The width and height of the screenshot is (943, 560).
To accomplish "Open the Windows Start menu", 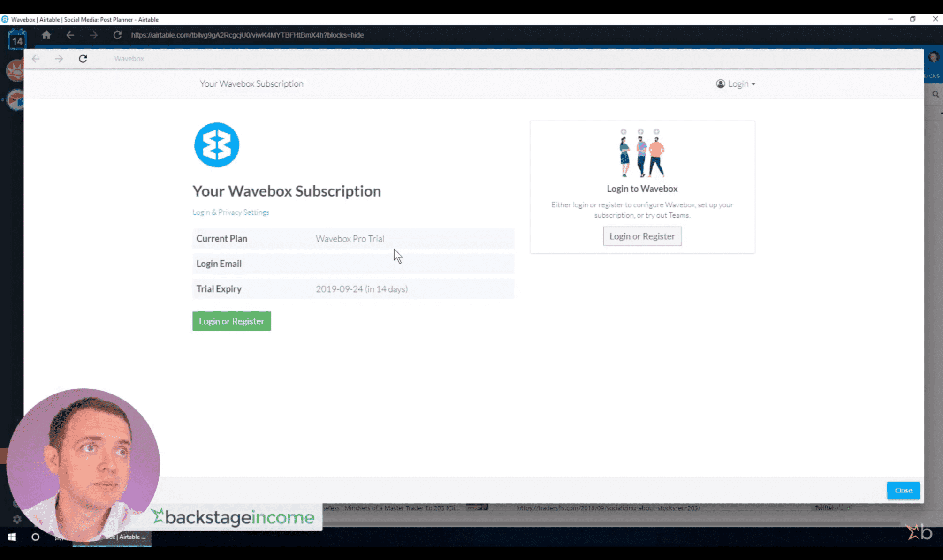I will click(12, 537).
